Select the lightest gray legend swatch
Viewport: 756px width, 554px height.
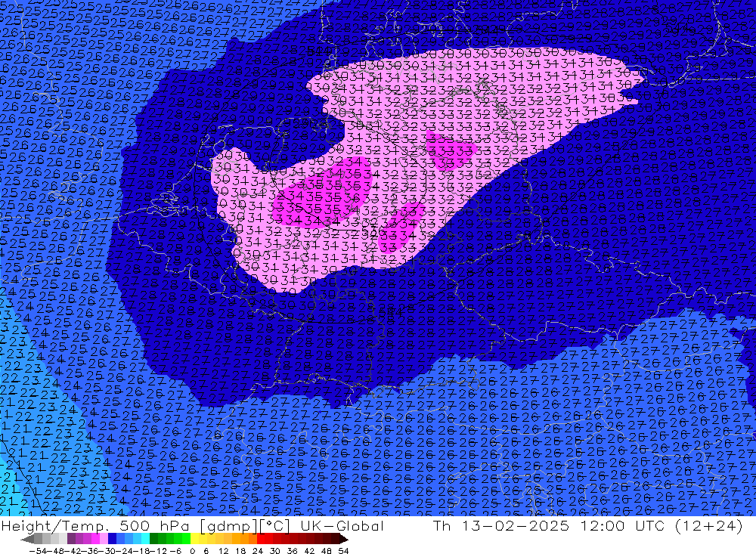[x=63, y=539]
